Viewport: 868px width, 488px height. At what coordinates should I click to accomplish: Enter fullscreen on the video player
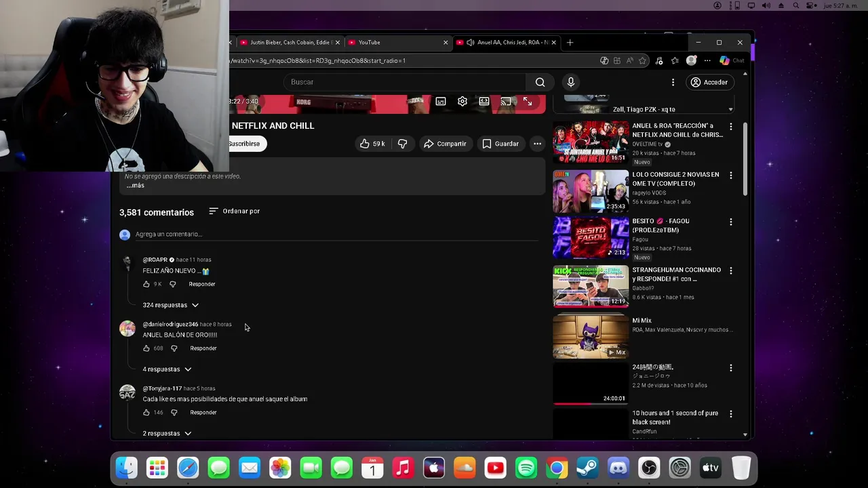pos(528,101)
